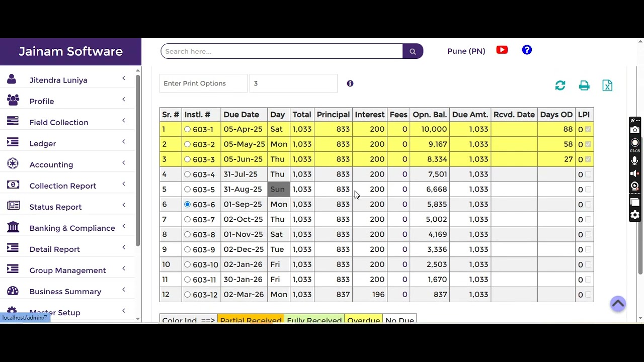Select the radio button for installment 603-12
Screen dimensions: 644x362
coord(187,295)
